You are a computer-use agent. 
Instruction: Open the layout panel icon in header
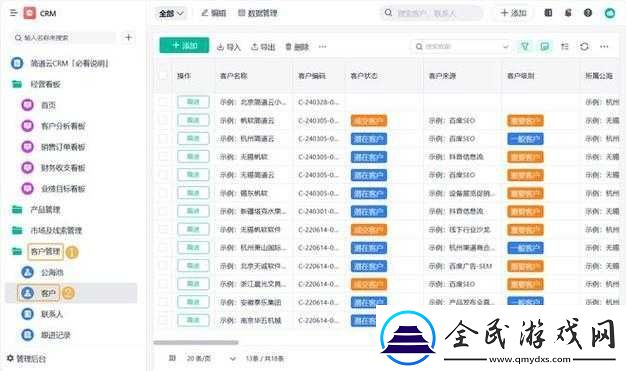point(548,13)
